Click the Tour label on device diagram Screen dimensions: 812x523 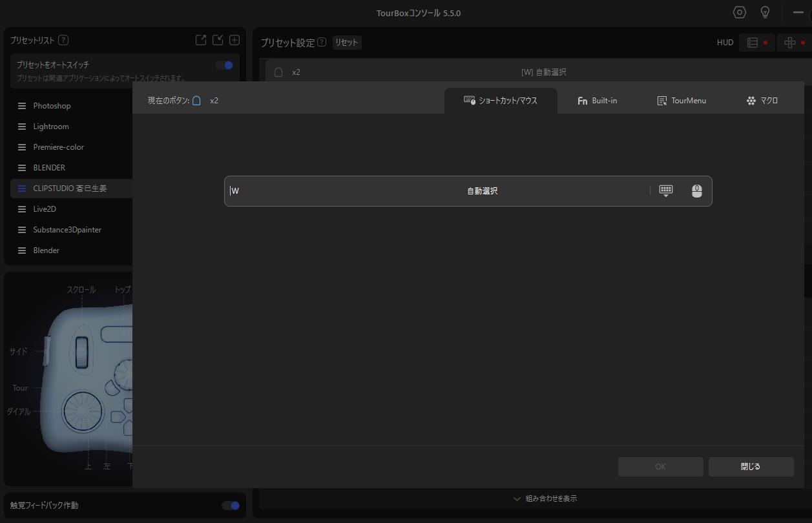click(20, 388)
